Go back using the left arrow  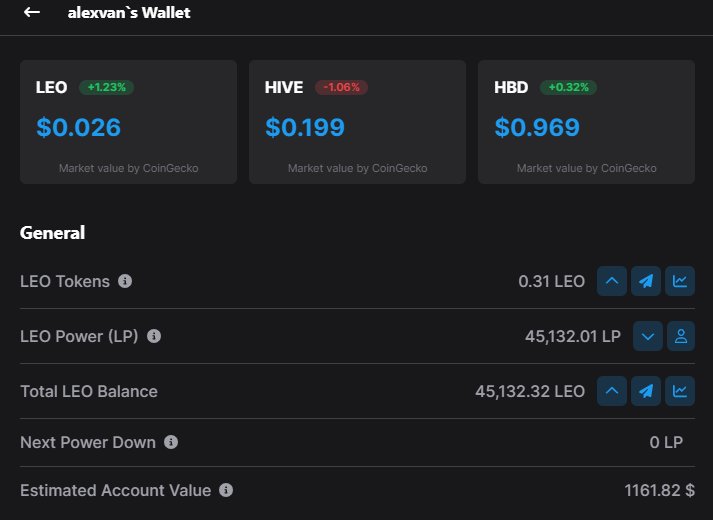coord(32,12)
